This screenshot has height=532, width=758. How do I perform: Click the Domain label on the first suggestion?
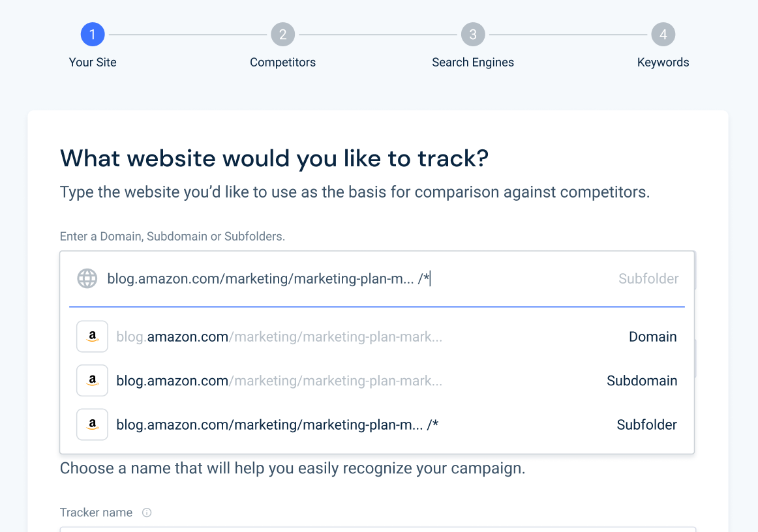click(x=652, y=336)
